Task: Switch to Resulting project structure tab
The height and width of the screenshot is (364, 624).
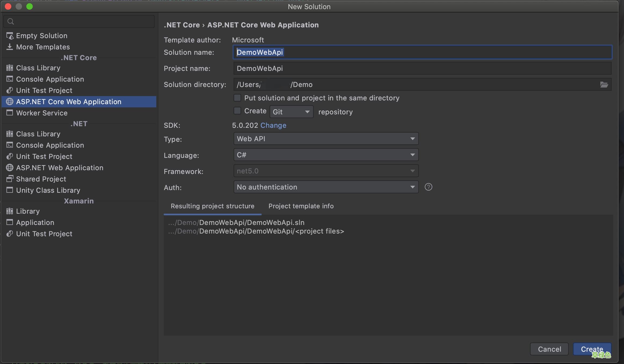Action: coord(212,206)
